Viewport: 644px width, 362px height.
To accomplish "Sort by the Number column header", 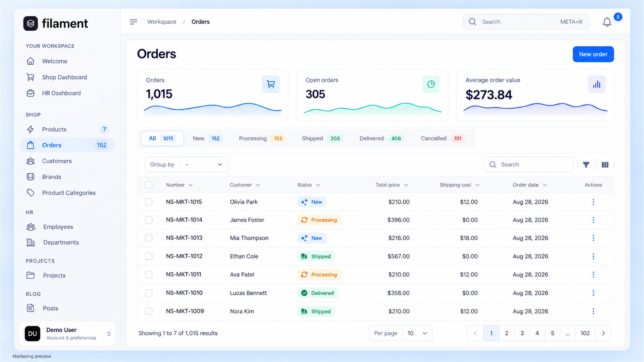I will 179,185.
